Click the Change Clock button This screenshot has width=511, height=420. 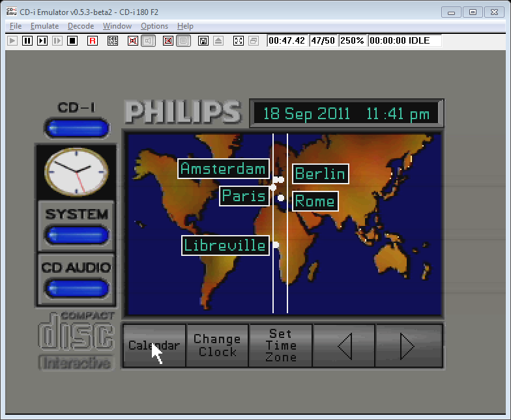click(218, 346)
